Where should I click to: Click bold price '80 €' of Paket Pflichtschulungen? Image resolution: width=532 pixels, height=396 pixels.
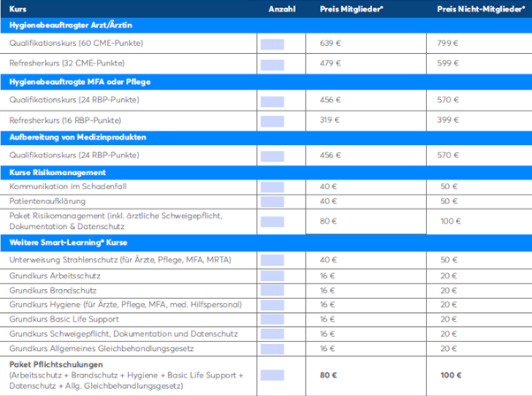pos(328,375)
